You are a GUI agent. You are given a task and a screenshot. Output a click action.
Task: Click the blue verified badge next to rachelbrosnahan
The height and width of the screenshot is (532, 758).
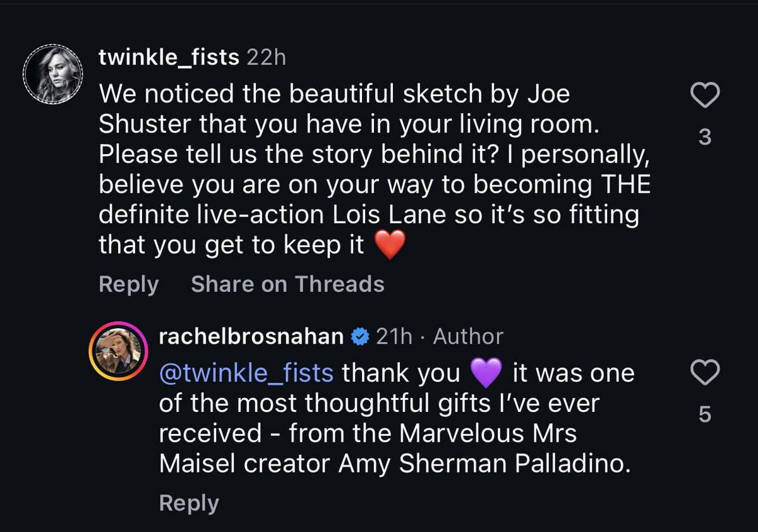click(359, 337)
